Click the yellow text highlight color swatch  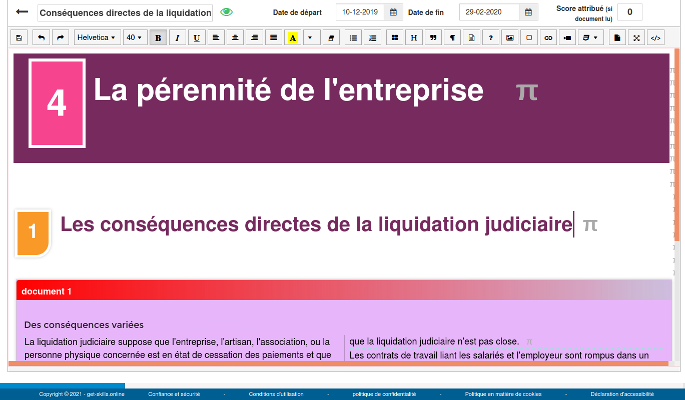click(292, 37)
